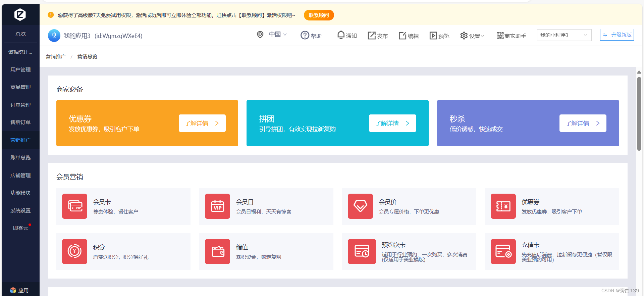Click the 会员营销 section heading
This screenshot has width=644, height=296.
pos(69,177)
